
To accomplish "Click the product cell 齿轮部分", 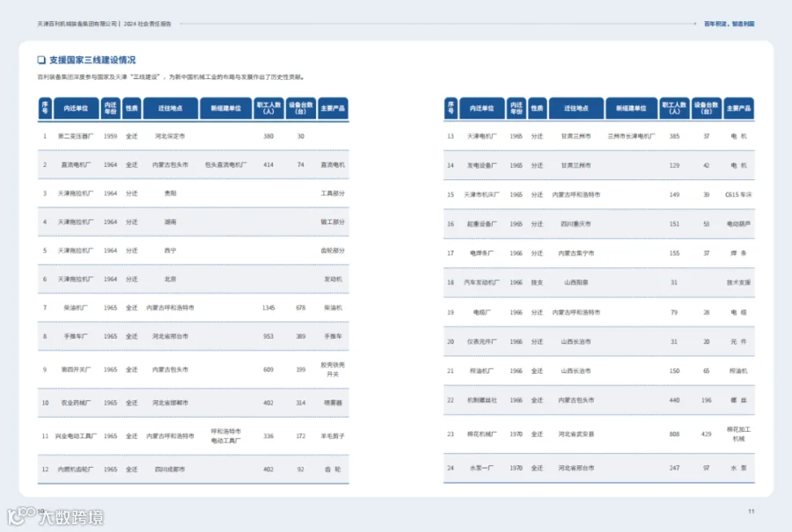I will [x=333, y=251].
